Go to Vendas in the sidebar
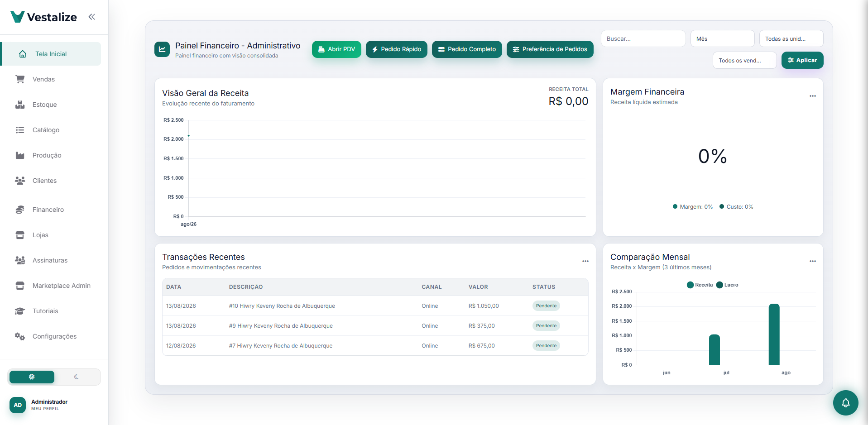This screenshot has height=425, width=868. point(51,79)
